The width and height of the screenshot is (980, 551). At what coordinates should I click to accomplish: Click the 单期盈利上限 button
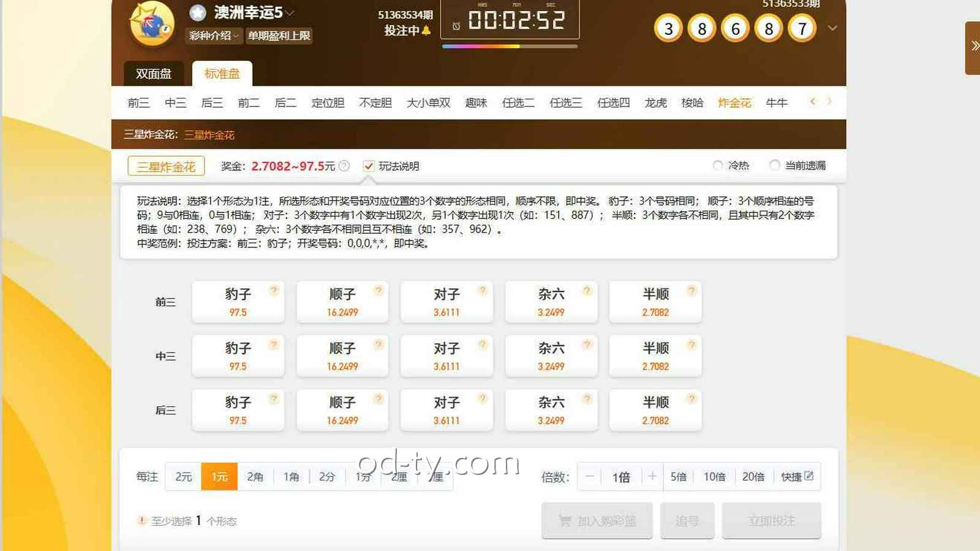[279, 36]
